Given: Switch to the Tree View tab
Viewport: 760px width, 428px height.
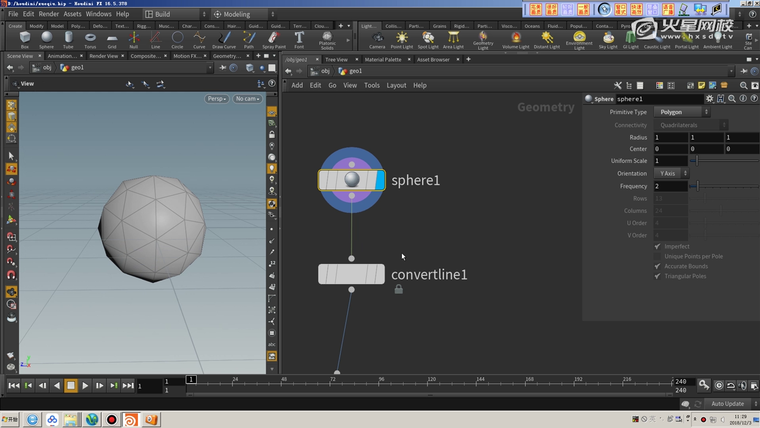Looking at the screenshot, I should (x=337, y=60).
